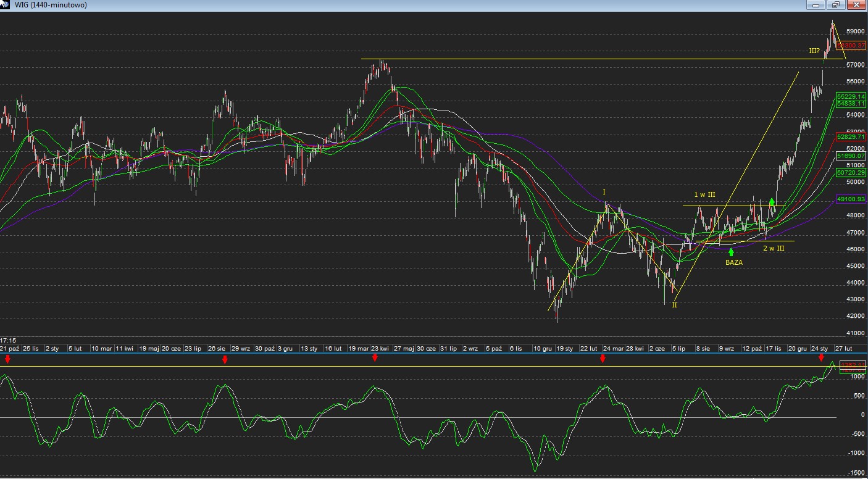Click the -1500 oscillator axis value
868x479 pixels.
click(x=855, y=472)
